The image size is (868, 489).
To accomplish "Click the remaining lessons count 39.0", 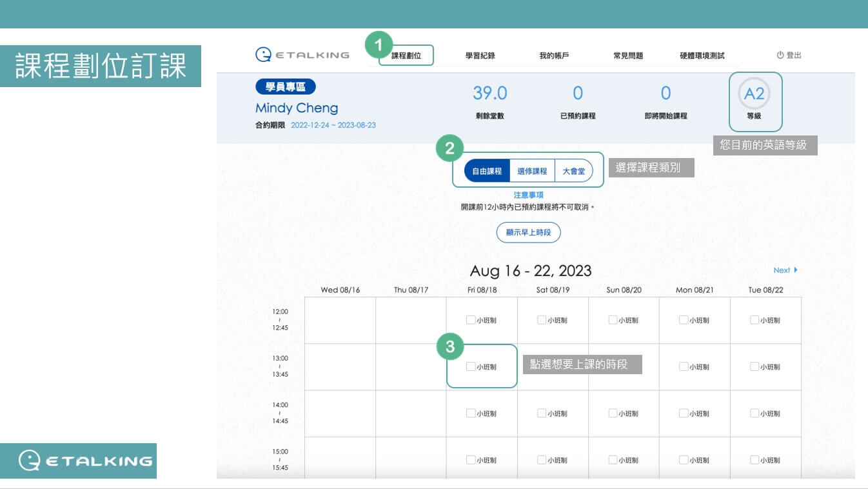I will (489, 94).
